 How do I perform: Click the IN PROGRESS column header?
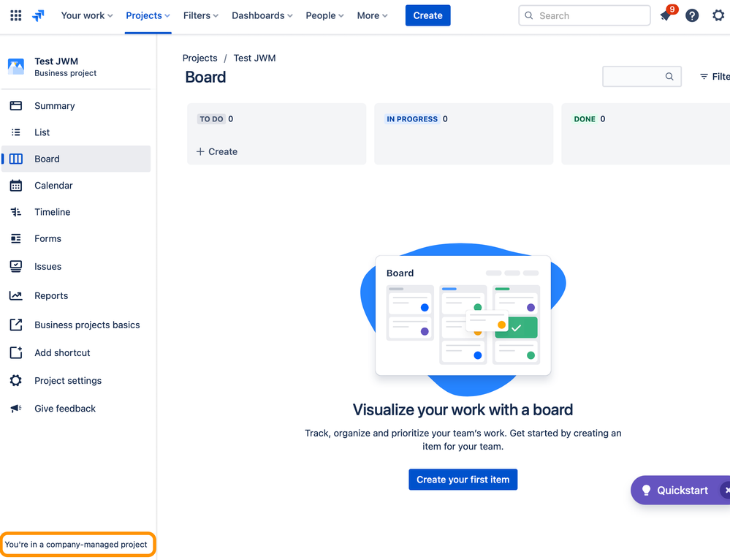(x=412, y=119)
